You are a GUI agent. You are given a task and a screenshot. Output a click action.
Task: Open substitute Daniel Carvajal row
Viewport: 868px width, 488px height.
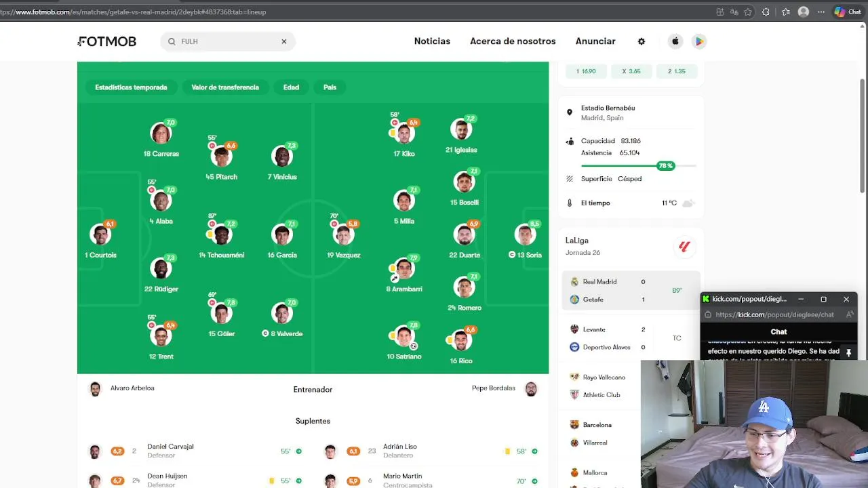[195, 451]
